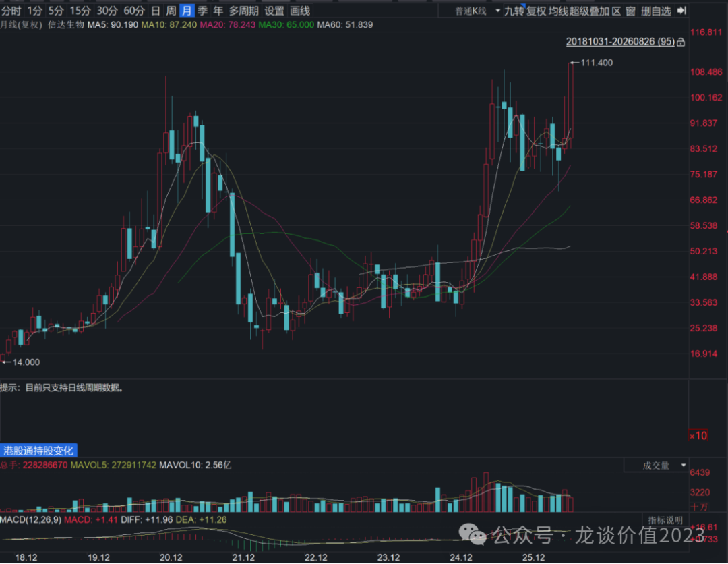Click the 区 interval statistics button
The image size is (728, 564).
tap(616, 11)
